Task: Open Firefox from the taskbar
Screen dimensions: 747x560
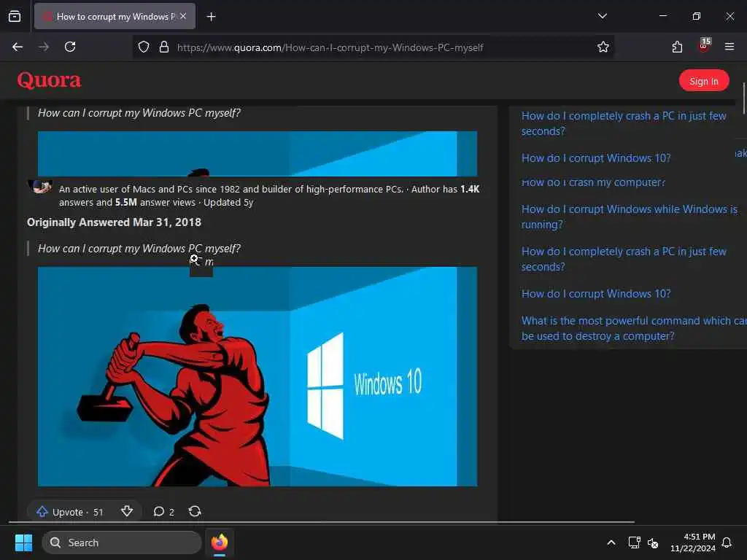Action: 219,542
